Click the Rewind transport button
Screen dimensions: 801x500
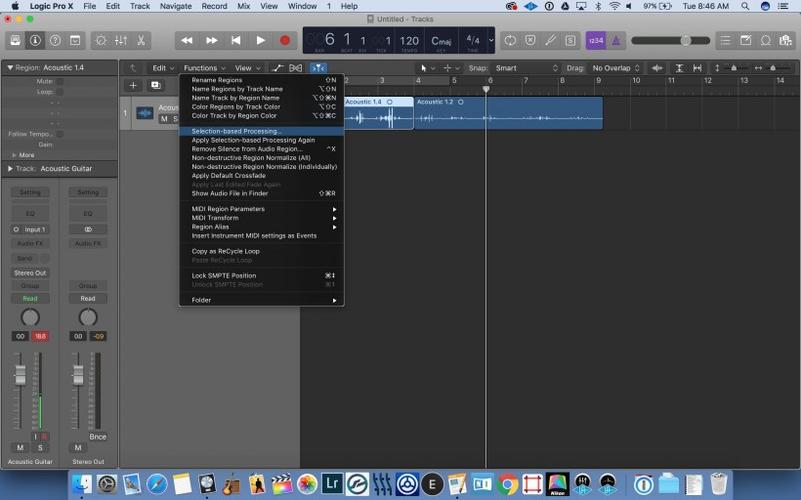[x=187, y=40]
